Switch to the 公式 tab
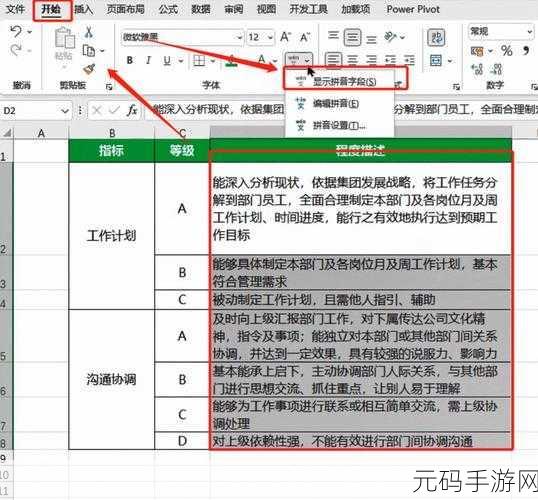 (x=168, y=9)
